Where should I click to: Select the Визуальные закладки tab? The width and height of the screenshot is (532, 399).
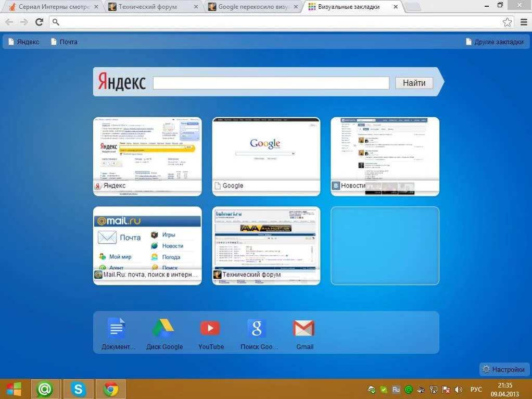353,7
